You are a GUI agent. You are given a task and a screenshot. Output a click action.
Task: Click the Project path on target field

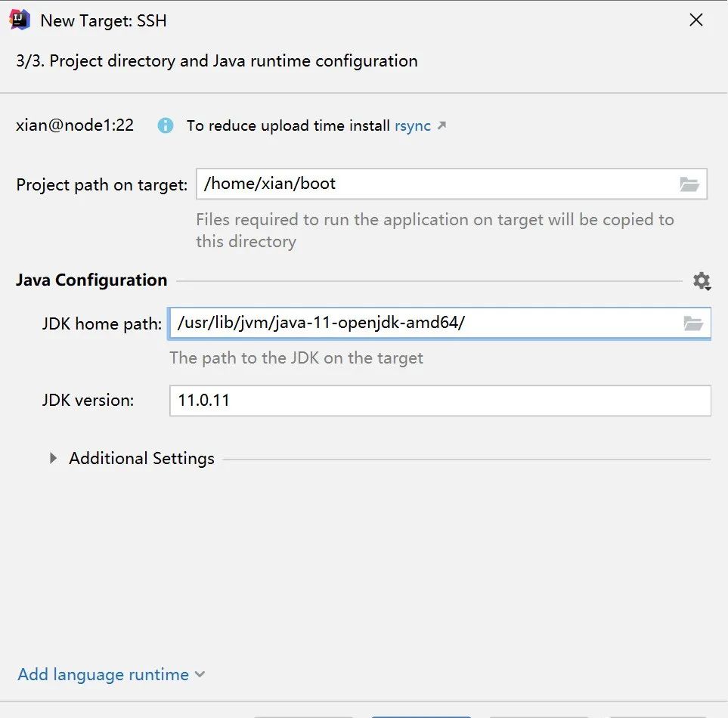[451, 184]
